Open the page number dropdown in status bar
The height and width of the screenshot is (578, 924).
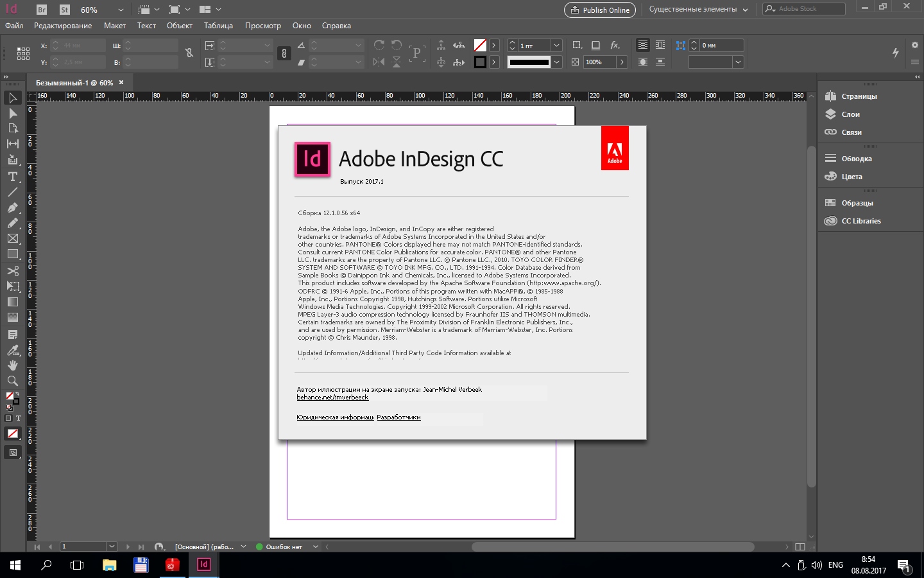tap(112, 547)
